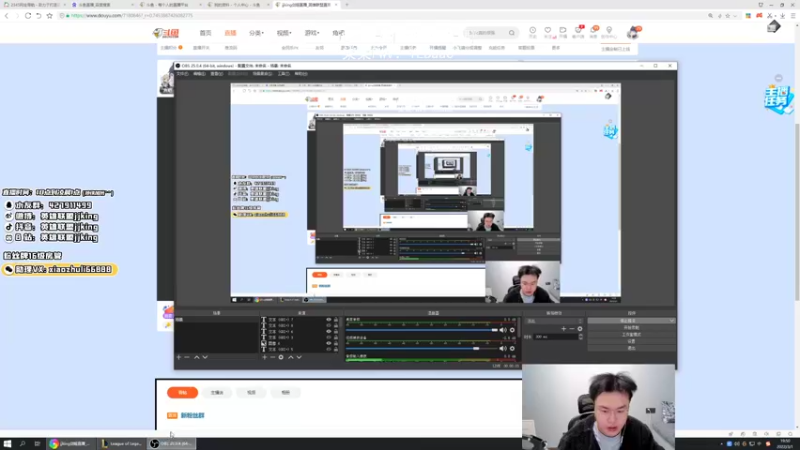Add a scene with the plus icon in Scenes panel
Image resolution: width=800 pixels, height=450 pixels.
[x=179, y=357]
